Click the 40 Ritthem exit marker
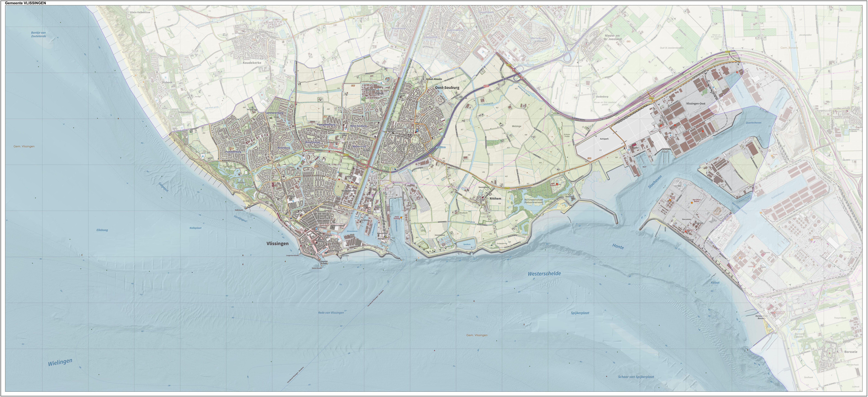Viewport: 868px width, 397px height. (441, 147)
